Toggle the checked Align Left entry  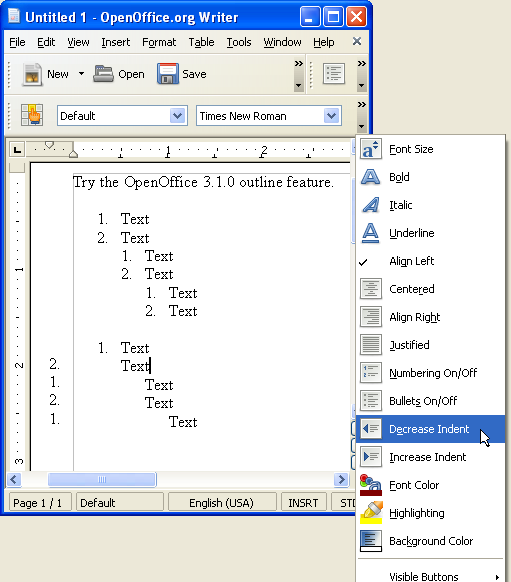[x=430, y=261]
